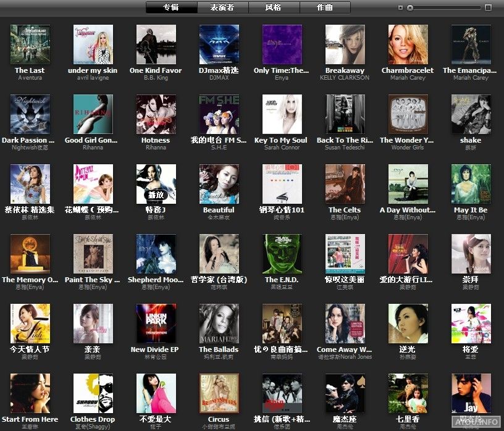Open the DJmax精选 album cover
This screenshot has height=431, width=504.
219,44
